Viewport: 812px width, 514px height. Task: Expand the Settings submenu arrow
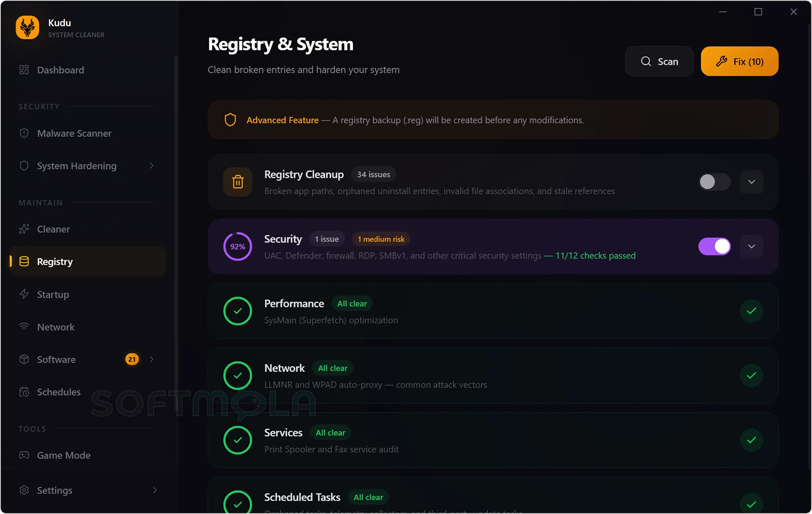(155, 490)
